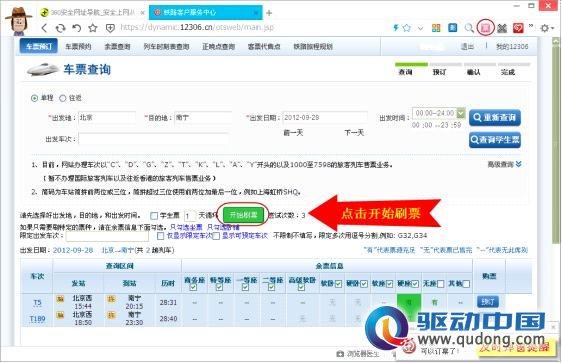The width and height of the screenshot is (562, 363).
Task: Click the 查询学生票 button
Action: [x=495, y=140]
